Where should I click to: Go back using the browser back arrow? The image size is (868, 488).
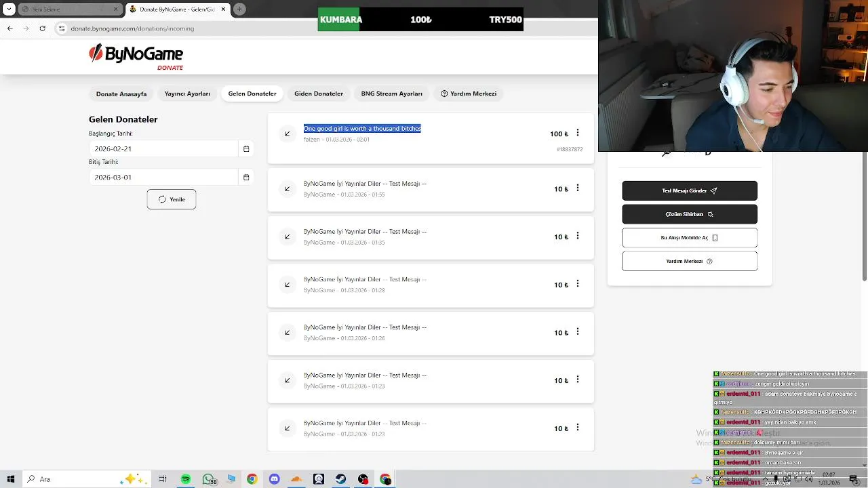[9, 28]
